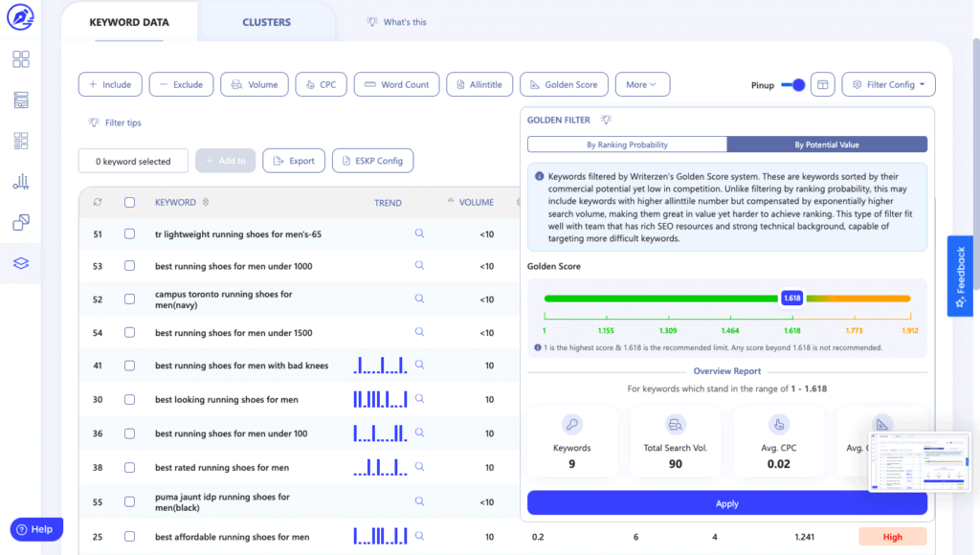
Task: Click the table layout icon beside Pinup
Action: (822, 85)
